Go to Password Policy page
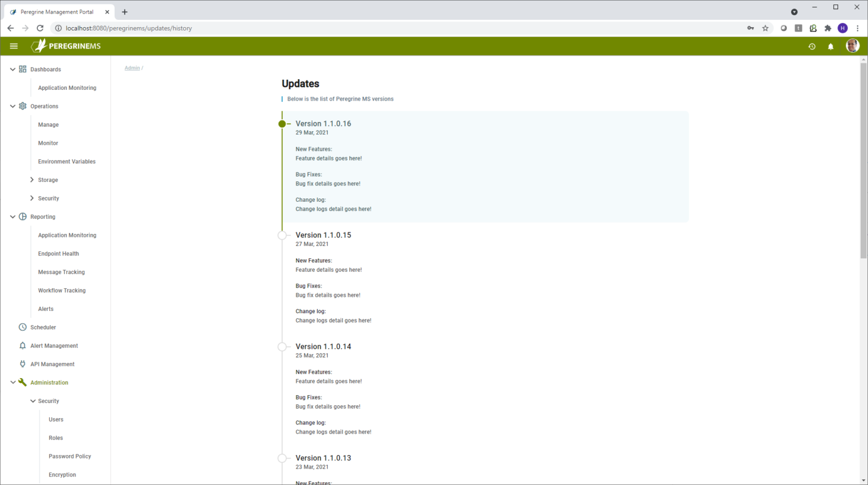Screen dimensions: 868x485 click(x=70, y=457)
